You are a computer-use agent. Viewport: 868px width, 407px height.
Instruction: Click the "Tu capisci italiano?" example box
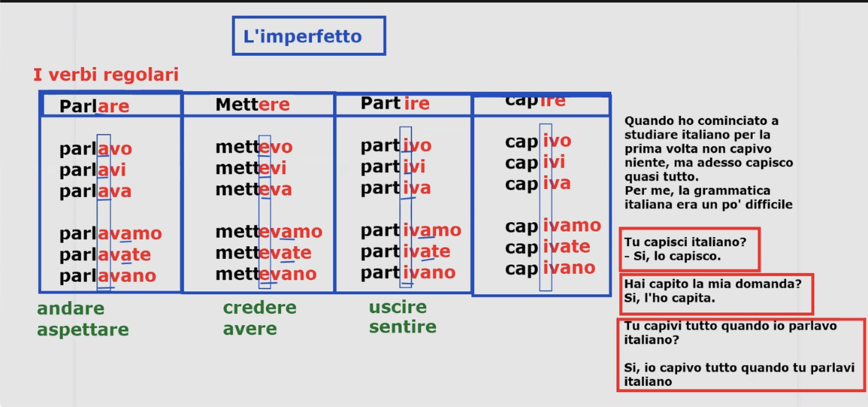coord(689,249)
